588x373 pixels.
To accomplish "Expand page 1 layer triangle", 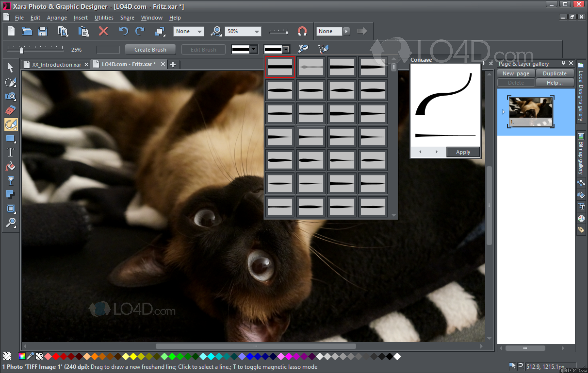I will tap(503, 112).
